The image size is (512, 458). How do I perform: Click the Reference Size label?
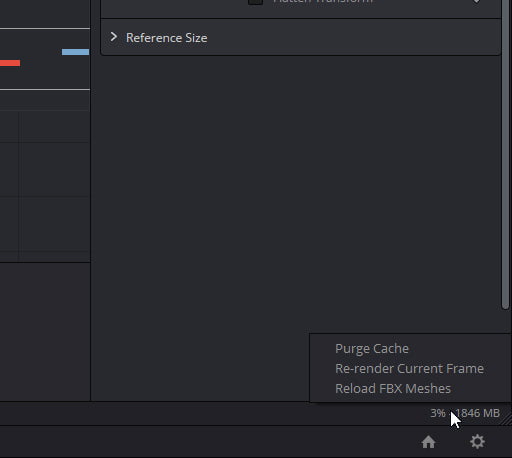(x=166, y=38)
